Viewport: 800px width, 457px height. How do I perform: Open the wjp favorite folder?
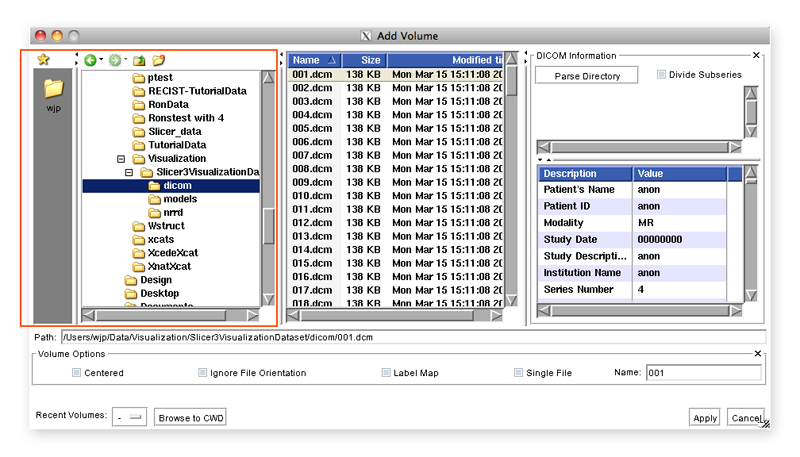pos(53,90)
